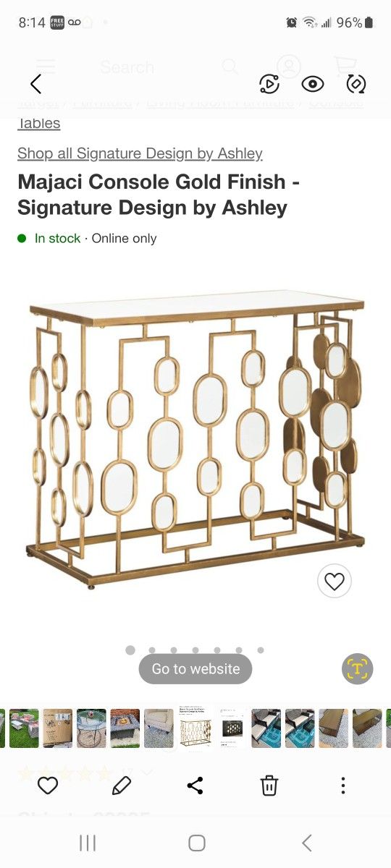Toggle favorite heart in bottom toolbar

48,785
